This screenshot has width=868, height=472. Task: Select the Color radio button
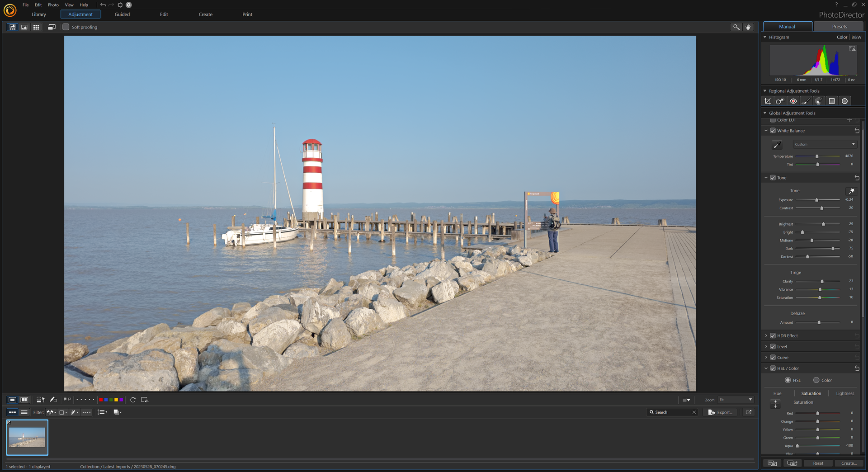pyautogui.click(x=816, y=380)
